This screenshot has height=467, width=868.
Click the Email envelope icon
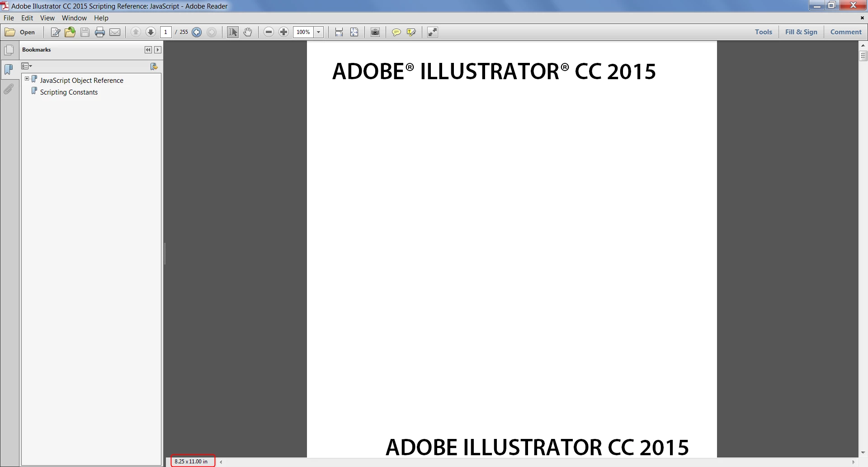(x=115, y=32)
